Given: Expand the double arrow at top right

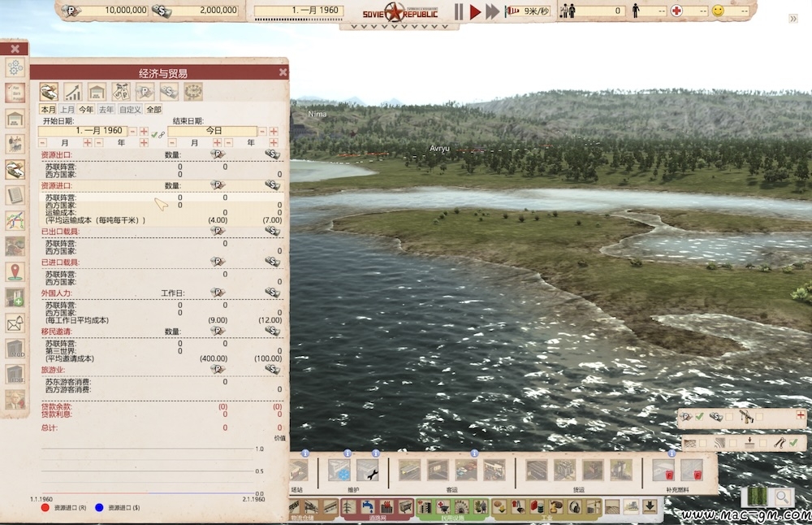Looking at the screenshot, I should tap(793, 19).
